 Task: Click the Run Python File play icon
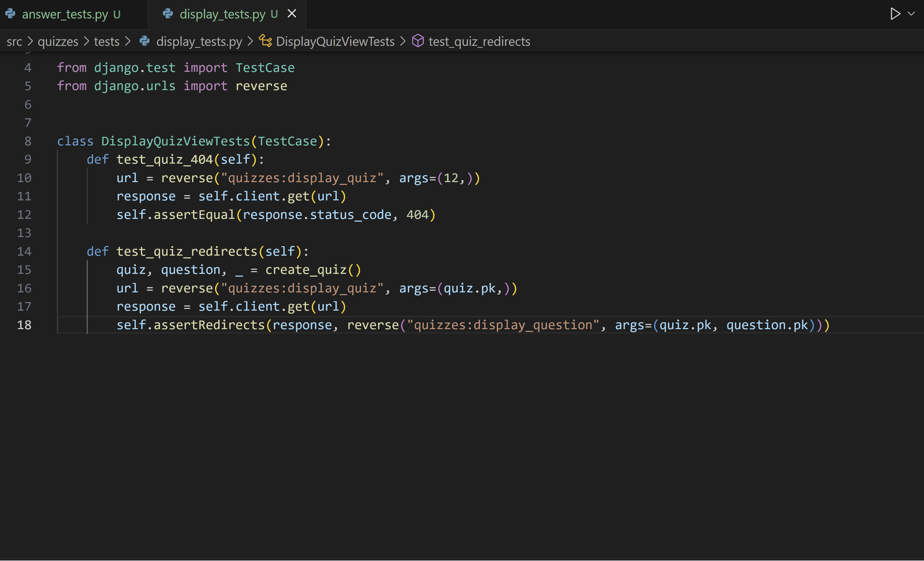tap(894, 14)
